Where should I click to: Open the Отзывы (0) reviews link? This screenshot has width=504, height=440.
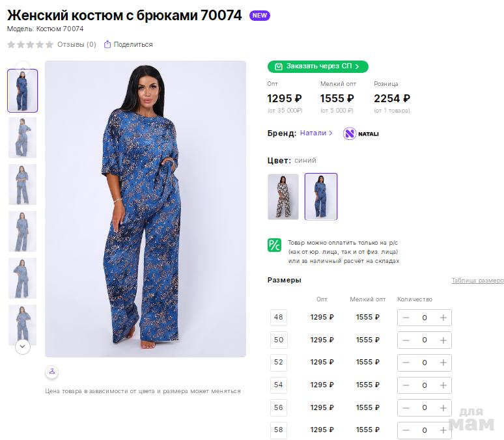click(x=76, y=44)
